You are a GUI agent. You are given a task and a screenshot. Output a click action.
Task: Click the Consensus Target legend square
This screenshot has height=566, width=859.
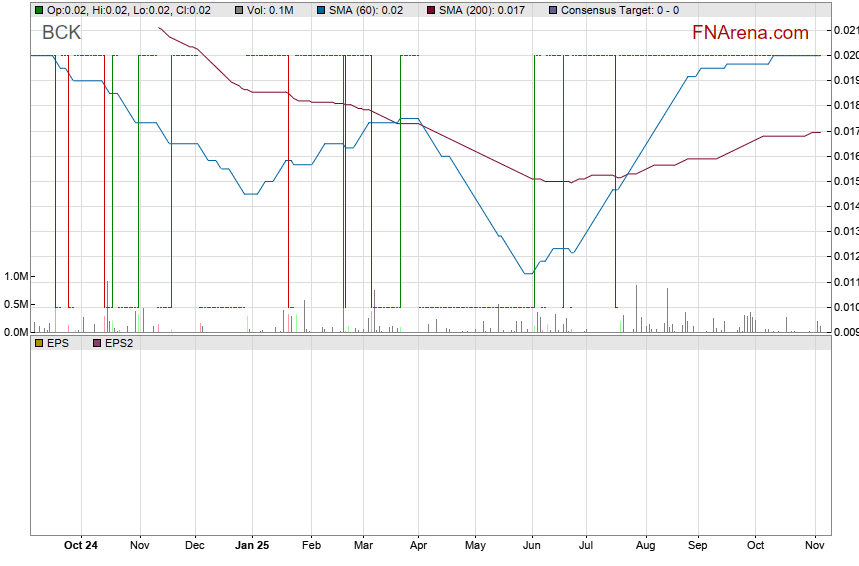[554, 10]
